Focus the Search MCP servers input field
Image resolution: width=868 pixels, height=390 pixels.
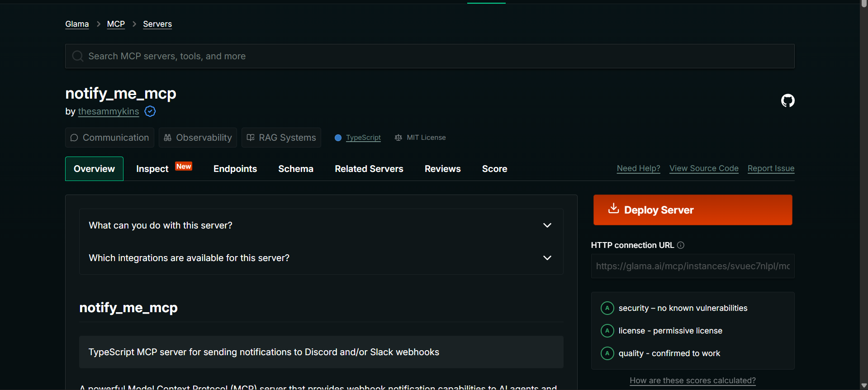click(430, 56)
